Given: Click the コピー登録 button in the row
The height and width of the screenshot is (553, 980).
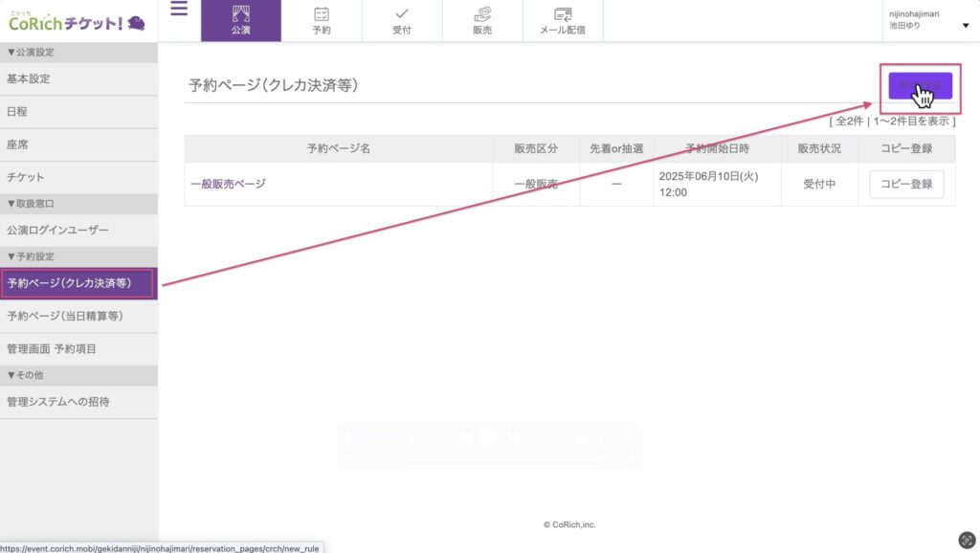Looking at the screenshot, I should coord(905,185).
